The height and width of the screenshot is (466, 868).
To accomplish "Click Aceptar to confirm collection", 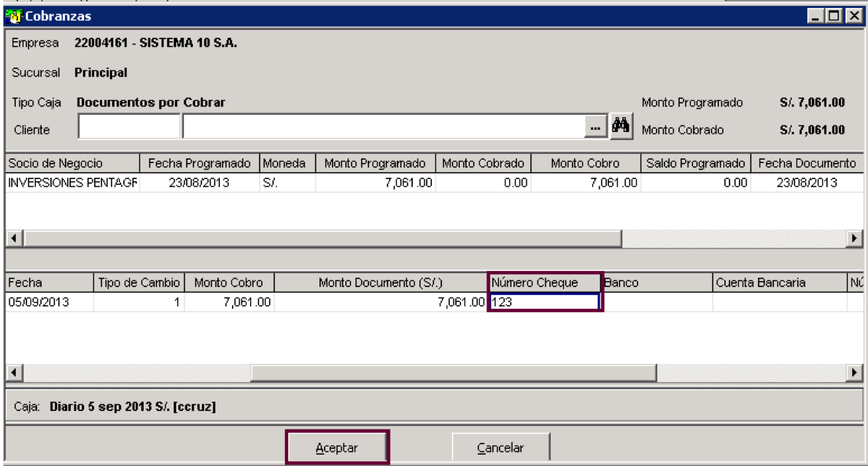I will click(337, 448).
